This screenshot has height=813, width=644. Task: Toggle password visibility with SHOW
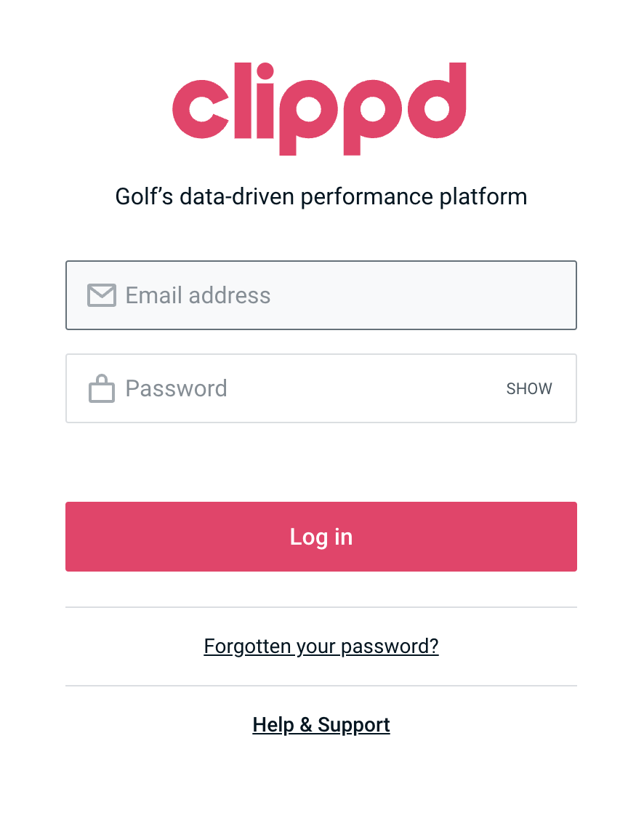[x=529, y=389]
